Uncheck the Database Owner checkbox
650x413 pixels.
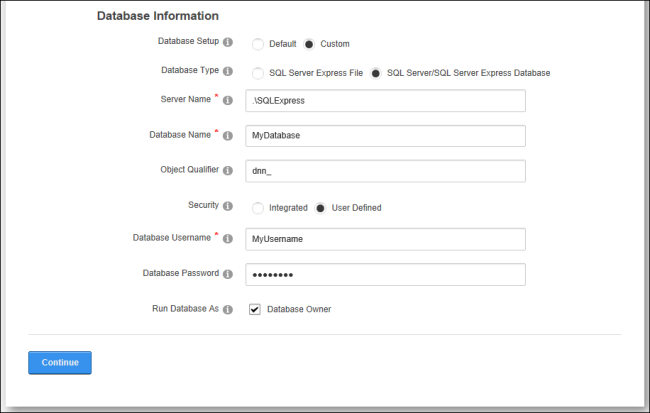pyautogui.click(x=255, y=309)
